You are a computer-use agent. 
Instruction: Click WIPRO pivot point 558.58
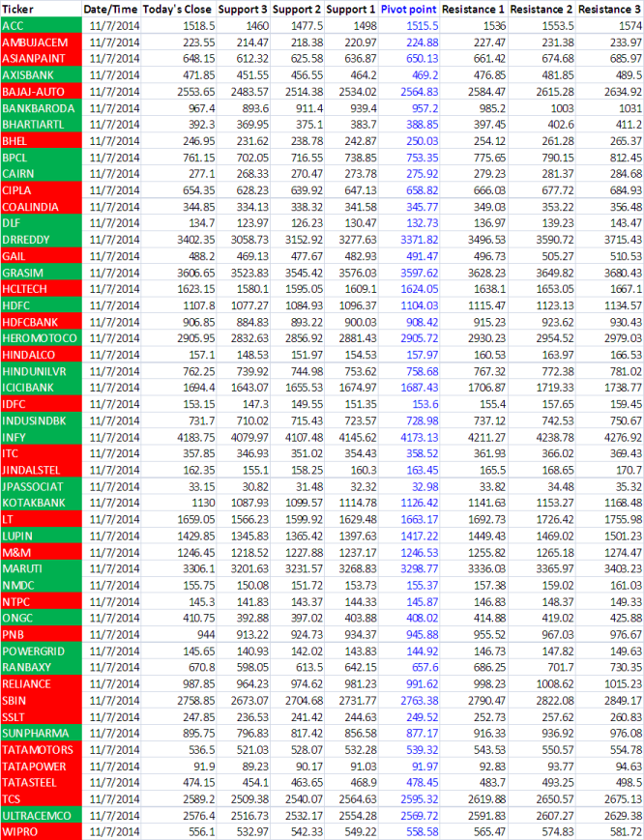[x=422, y=832]
